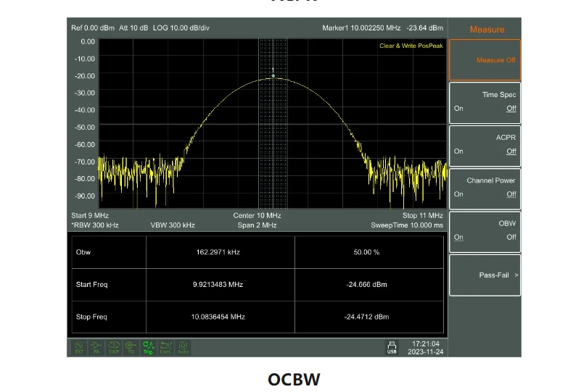Click the Obw value 162.2971 kHz cell
The width and height of the screenshot is (581, 392).
(x=218, y=252)
